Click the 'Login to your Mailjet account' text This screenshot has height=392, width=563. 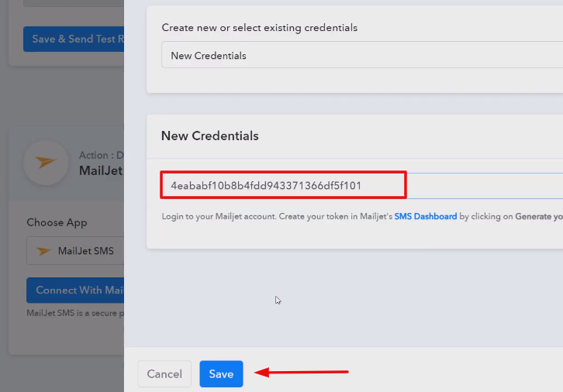coord(219,216)
